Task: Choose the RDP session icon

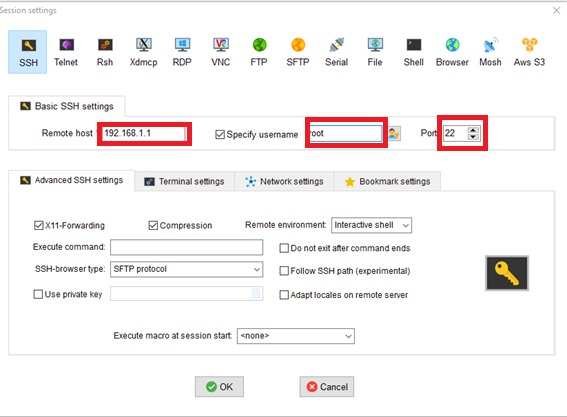Action: pos(182,52)
